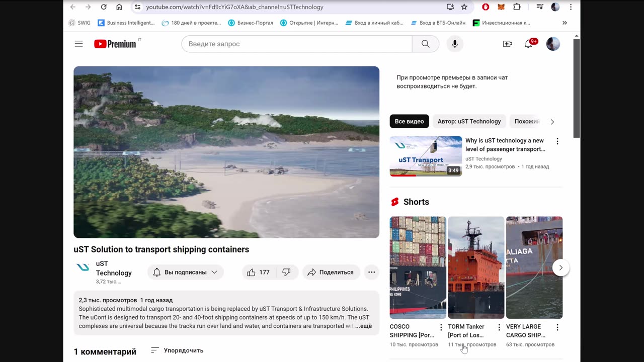Dislike the video
This screenshot has height=362, width=644.
pyautogui.click(x=287, y=272)
